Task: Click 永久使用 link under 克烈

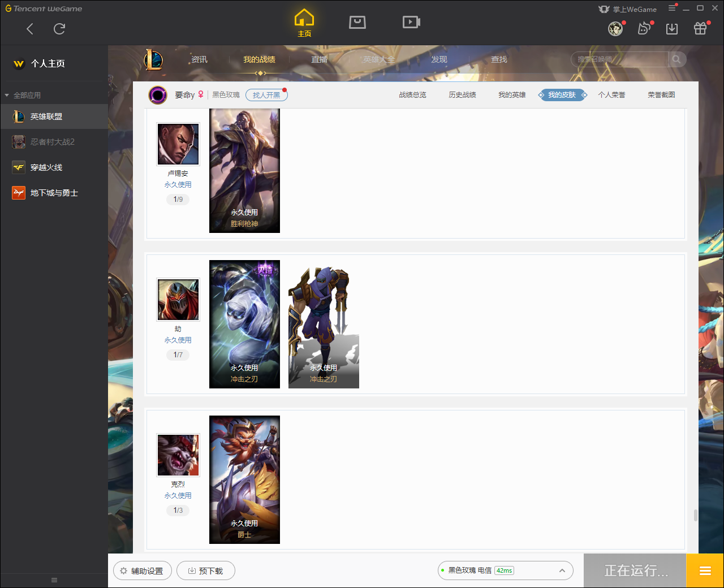Action: (x=178, y=496)
